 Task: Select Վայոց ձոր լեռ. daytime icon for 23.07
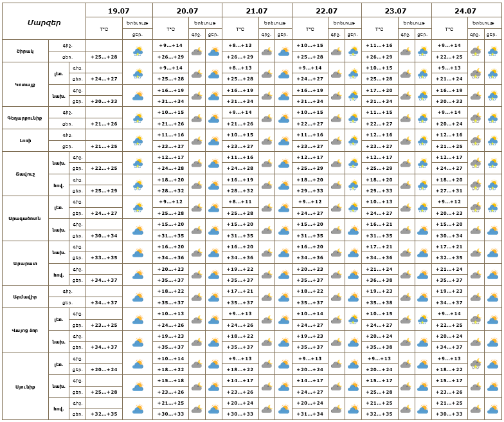423,320
